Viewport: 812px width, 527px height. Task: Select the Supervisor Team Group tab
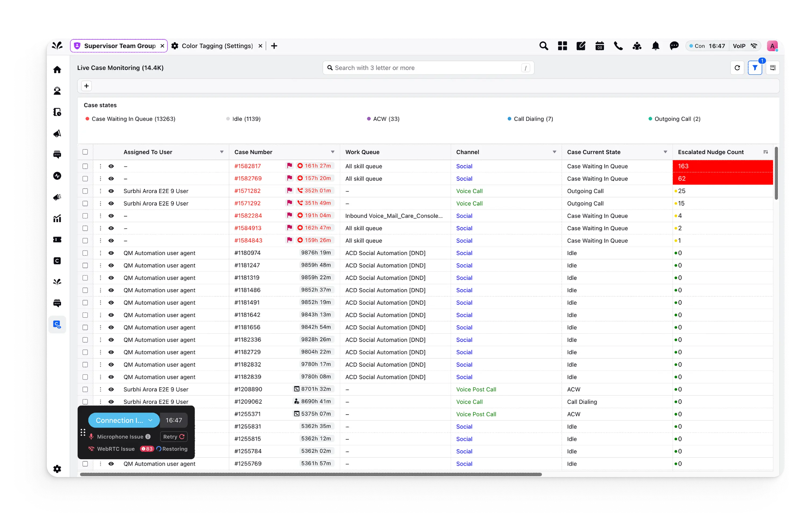coord(119,46)
